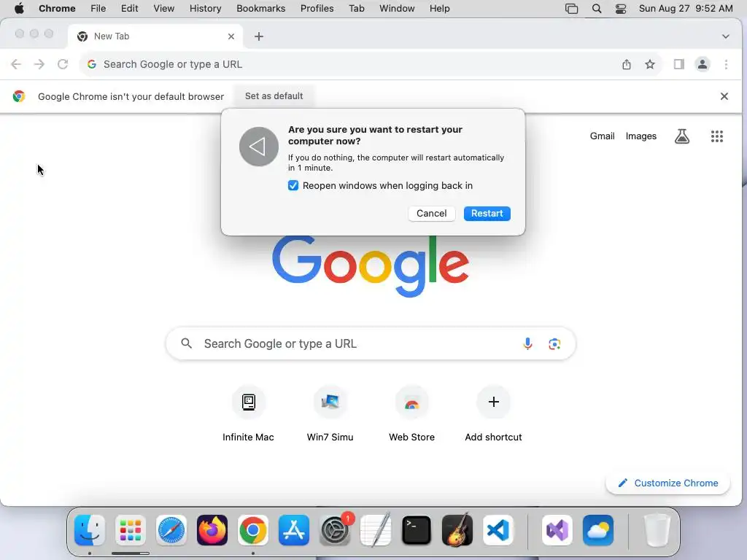Go forward with the forward arrow
The width and height of the screenshot is (747, 560).
pyautogui.click(x=39, y=64)
